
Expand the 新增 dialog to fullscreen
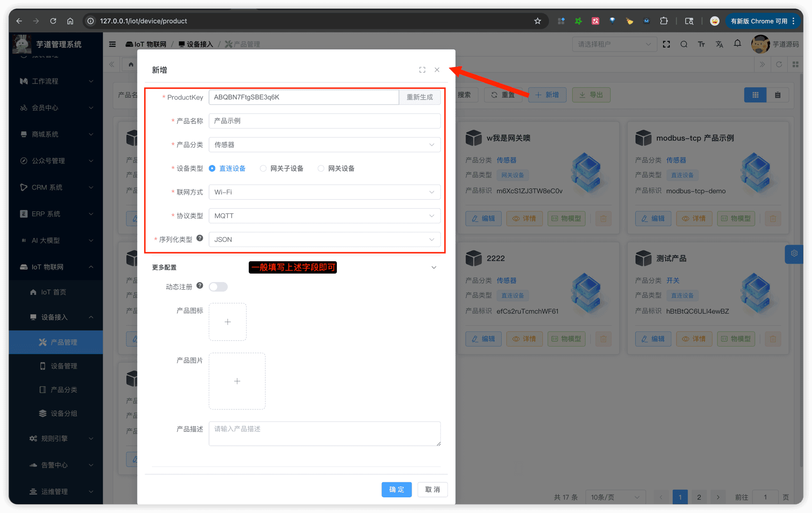coord(422,69)
